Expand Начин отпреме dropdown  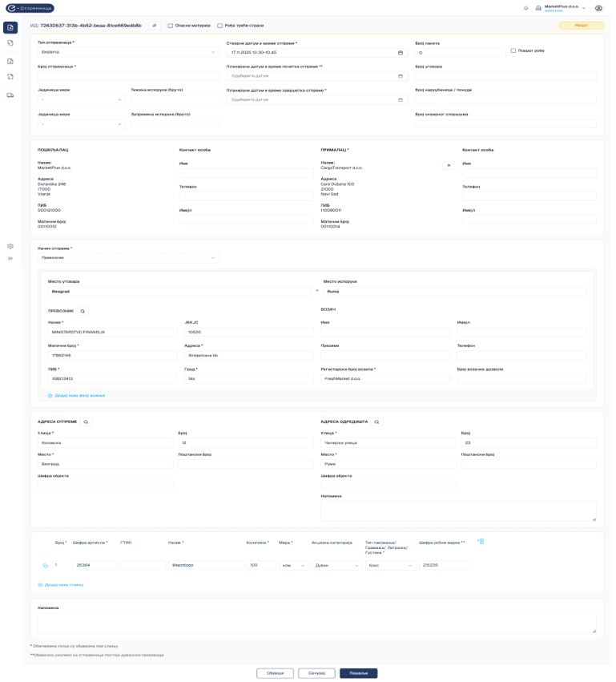point(128,258)
